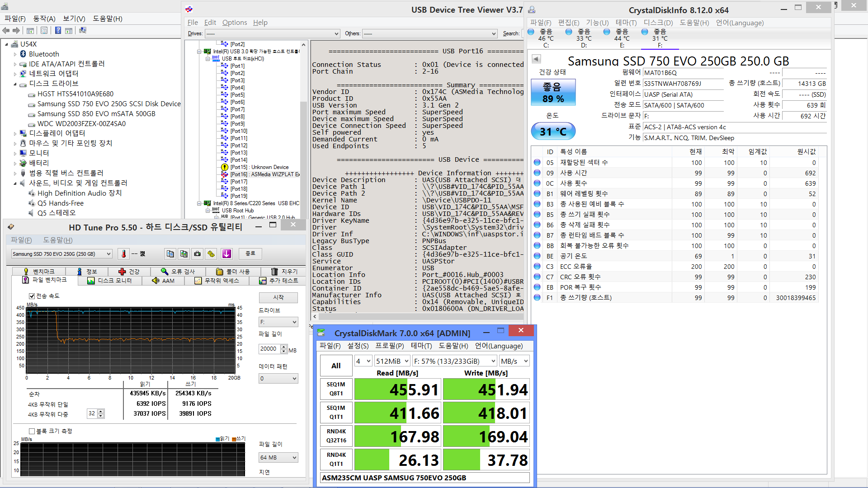The image size is (868, 488).
Task: Click 종료 button in HD Tune
Action: (x=250, y=253)
